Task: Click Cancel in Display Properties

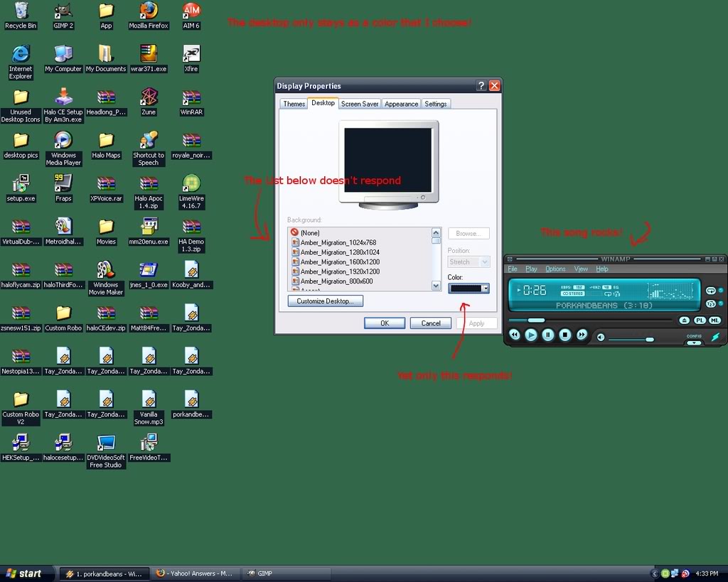Action: [430, 323]
